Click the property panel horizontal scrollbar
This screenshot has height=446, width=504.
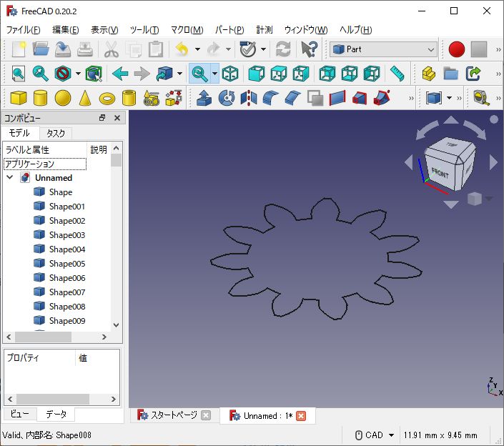point(61,399)
